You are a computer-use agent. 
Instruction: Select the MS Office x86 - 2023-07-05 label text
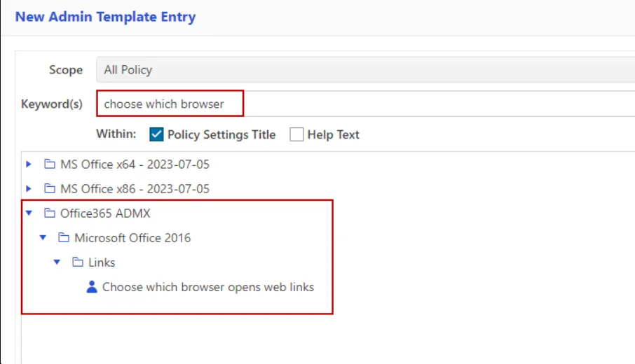[x=135, y=189]
